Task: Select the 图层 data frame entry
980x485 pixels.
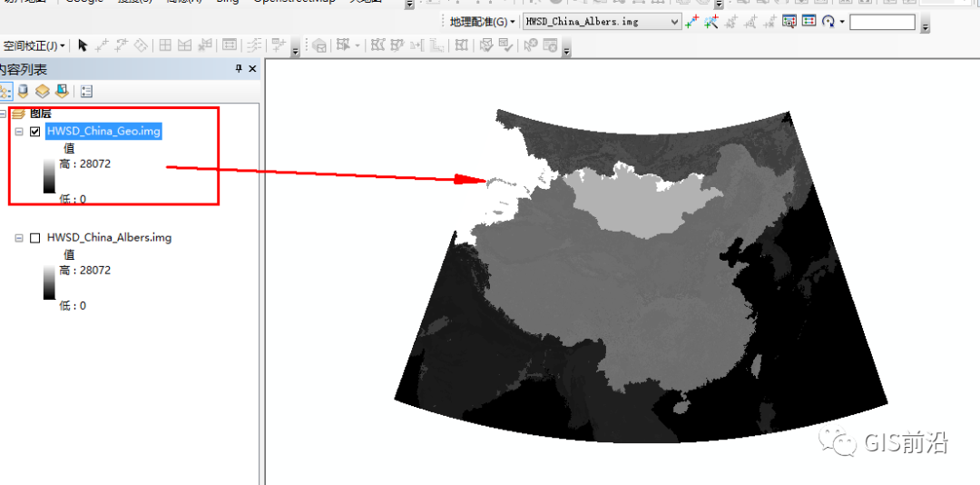Action: pyautogui.click(x=41, y=114)
